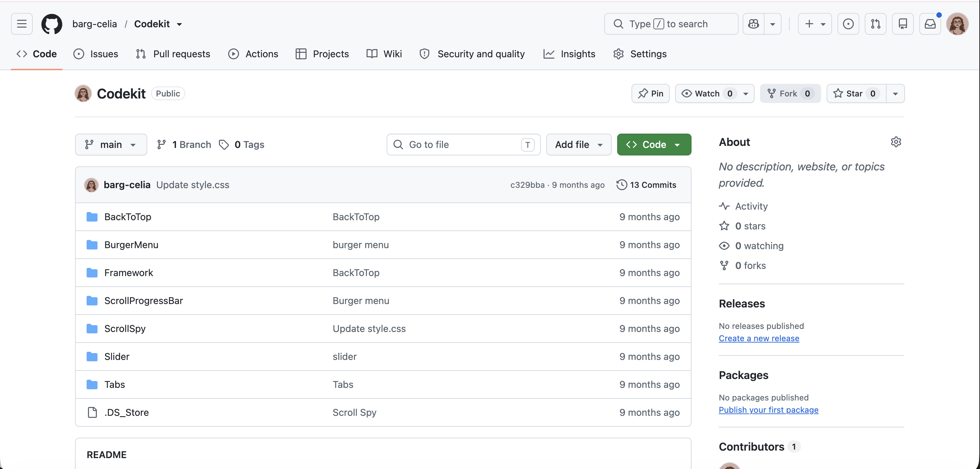
Task: Open the BackToTop folder
Action: (128, 217)
